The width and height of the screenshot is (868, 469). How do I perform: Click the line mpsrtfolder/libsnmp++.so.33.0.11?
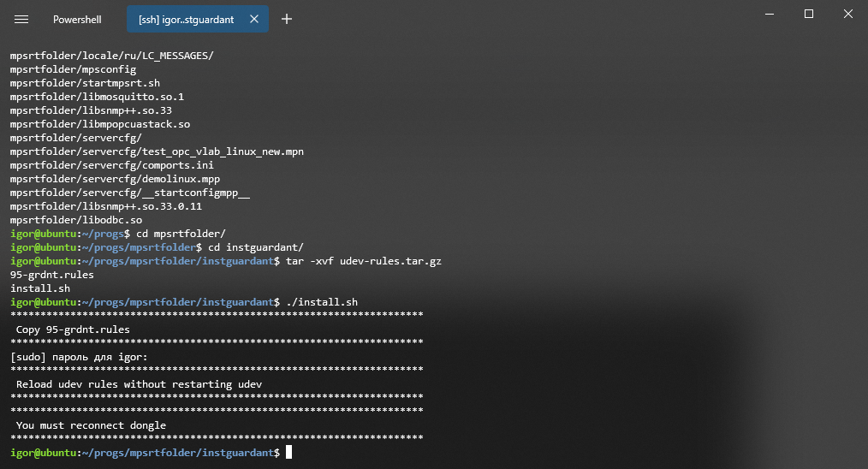pyautogui.click(x=106, y=206)
